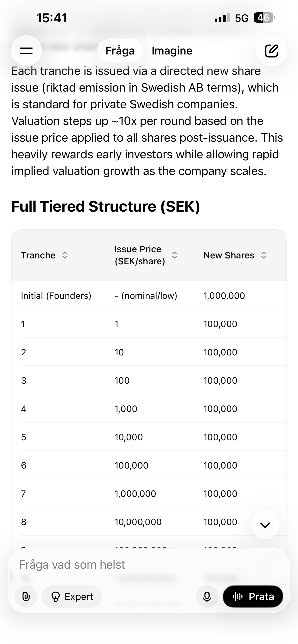Switch to the Imagine tab
298x644 pixels.
pos(172,51)
